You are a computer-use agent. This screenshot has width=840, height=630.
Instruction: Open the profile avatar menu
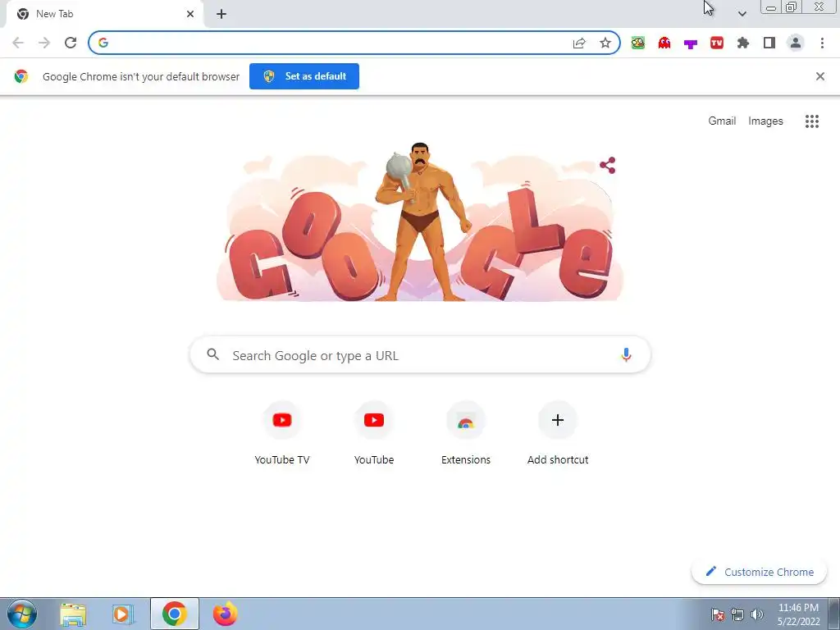click(x=796, y=43)
